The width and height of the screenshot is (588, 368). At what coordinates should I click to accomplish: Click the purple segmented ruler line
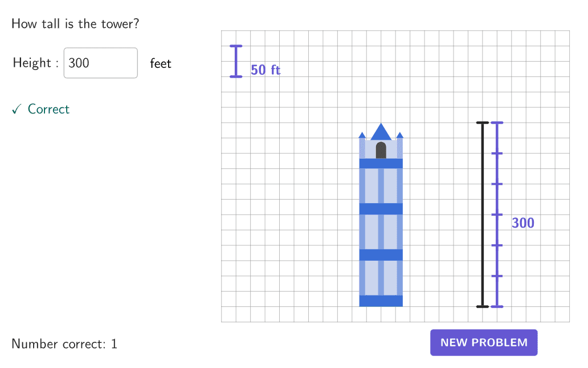tap(497, 215)
